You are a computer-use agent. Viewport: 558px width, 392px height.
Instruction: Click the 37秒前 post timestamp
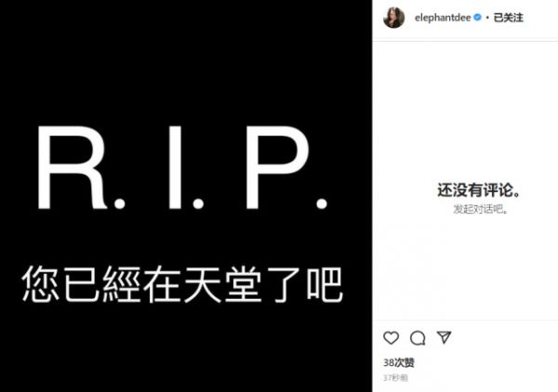tap(395, 378)
